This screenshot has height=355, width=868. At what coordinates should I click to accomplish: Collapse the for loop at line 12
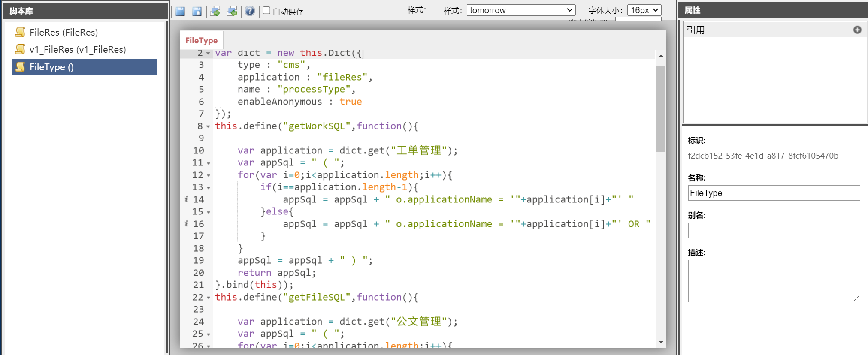point(209,175)
